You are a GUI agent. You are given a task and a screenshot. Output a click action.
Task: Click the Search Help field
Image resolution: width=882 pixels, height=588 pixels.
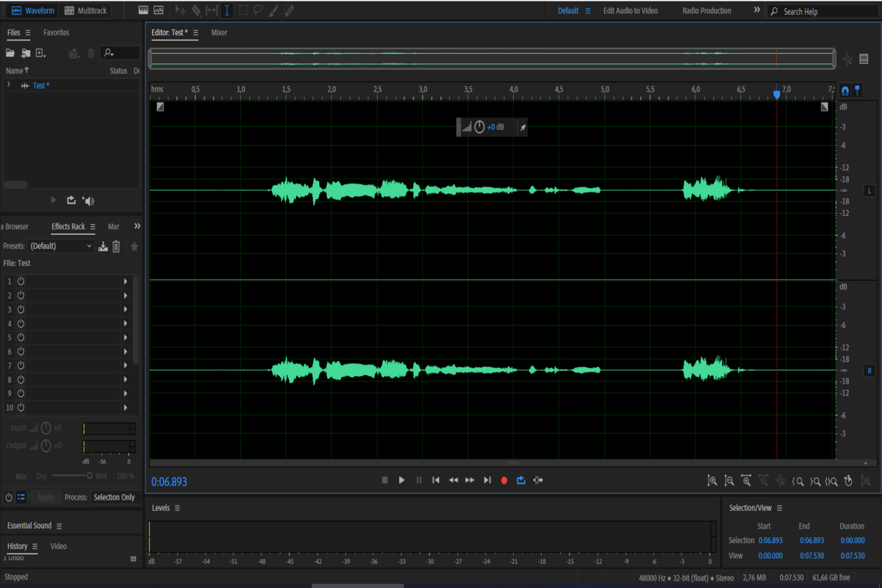(x=822, y=12)
